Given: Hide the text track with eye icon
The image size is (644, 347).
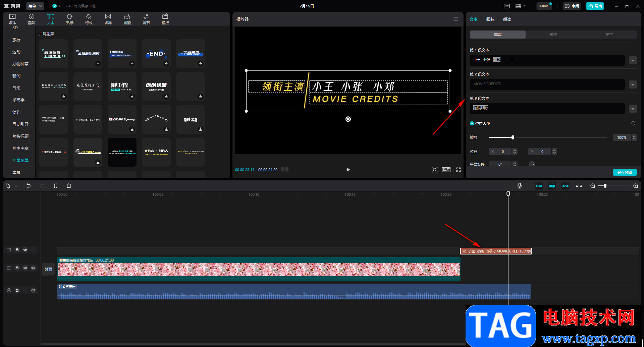Looking at the screenshot, I should tap(25, 250).
